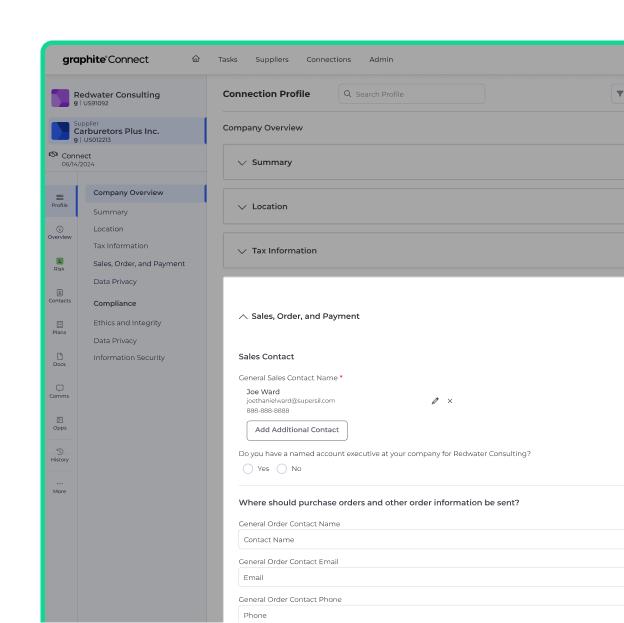This screenshot has height=623, width=624.
Task: Select the Compliance heading in sidebar
Action: point(115,303)
